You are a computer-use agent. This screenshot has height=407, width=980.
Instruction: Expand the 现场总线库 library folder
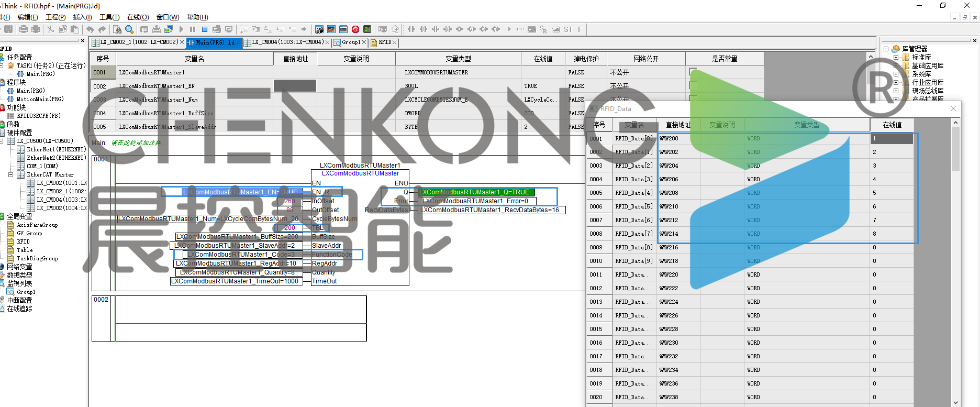pos(896,91)
